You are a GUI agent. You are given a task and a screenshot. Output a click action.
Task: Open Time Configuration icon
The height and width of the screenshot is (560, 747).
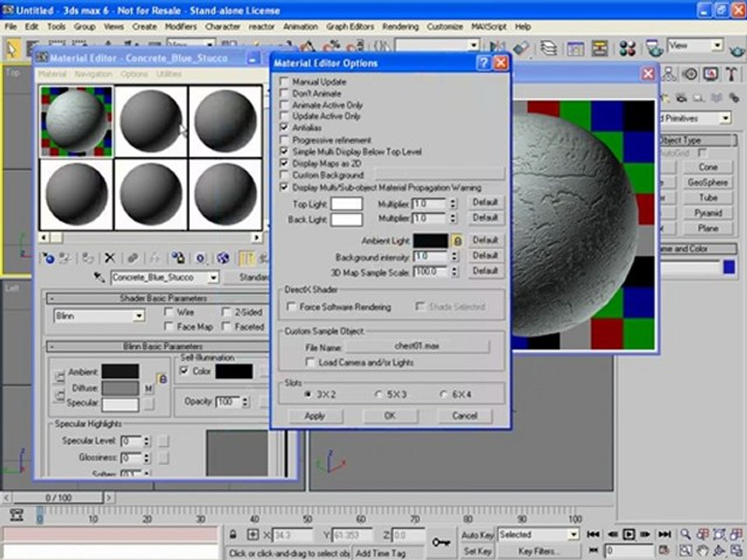664,551
